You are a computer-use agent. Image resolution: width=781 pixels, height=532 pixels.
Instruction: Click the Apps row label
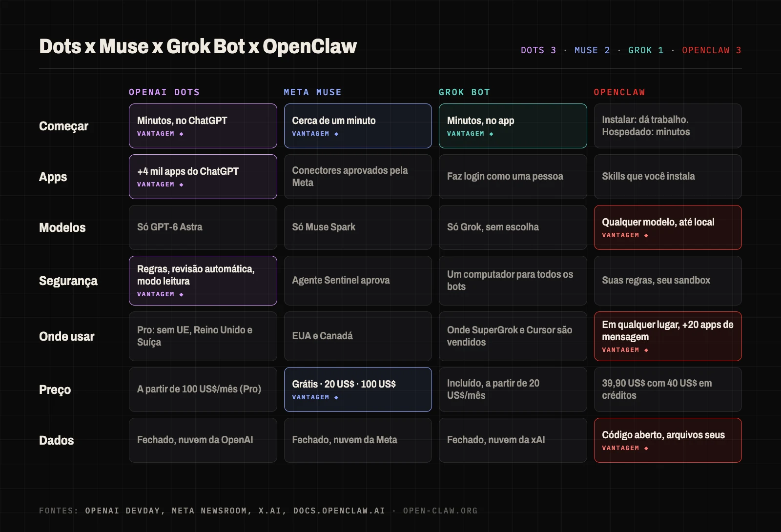coord(53,177)
